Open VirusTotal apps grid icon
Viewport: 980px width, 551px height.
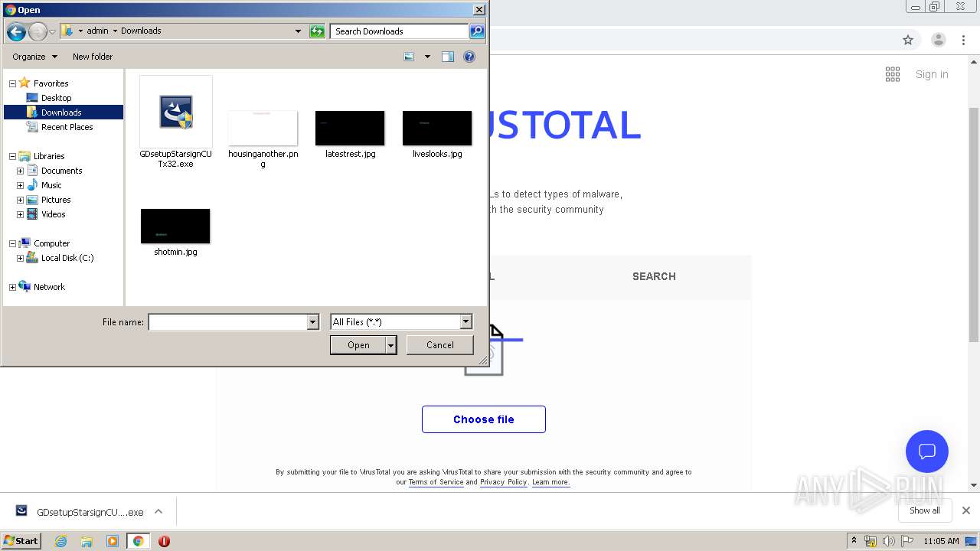[893, 74]
